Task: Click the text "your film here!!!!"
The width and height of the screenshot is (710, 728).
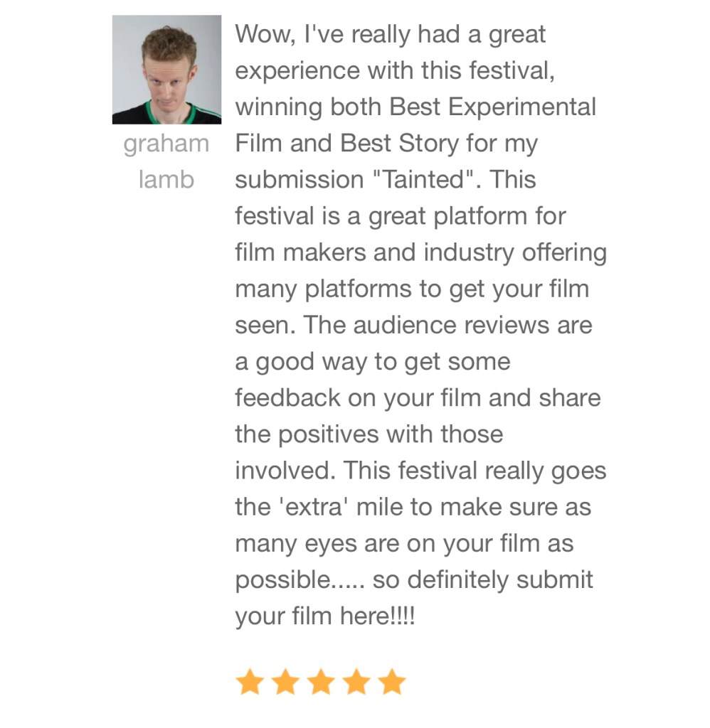Action: tap(324, 616)
